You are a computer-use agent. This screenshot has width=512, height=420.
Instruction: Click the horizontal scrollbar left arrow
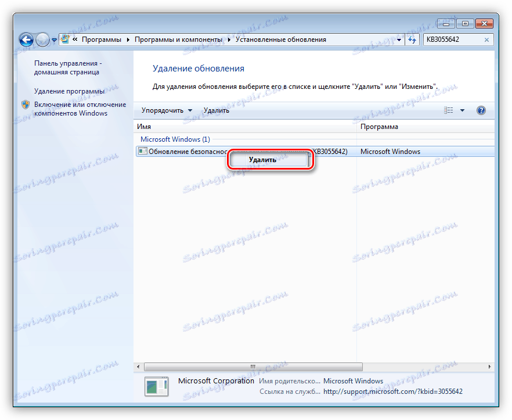click(138, 367)
